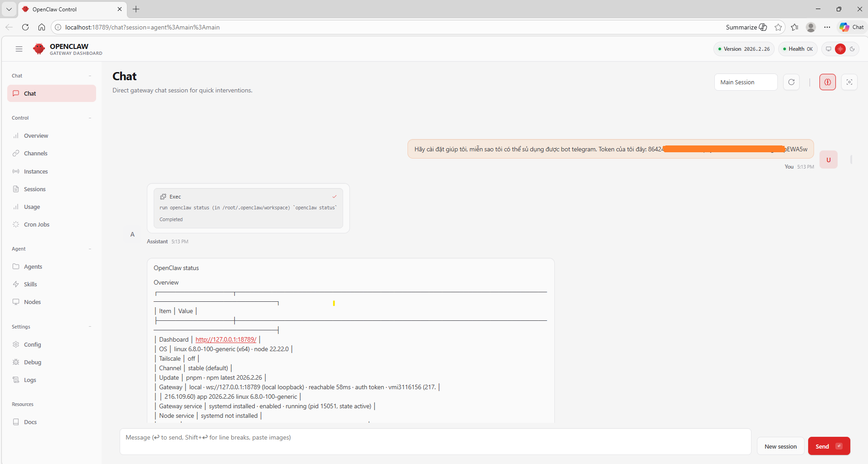Collapse the Agent sidebar section

90,249
